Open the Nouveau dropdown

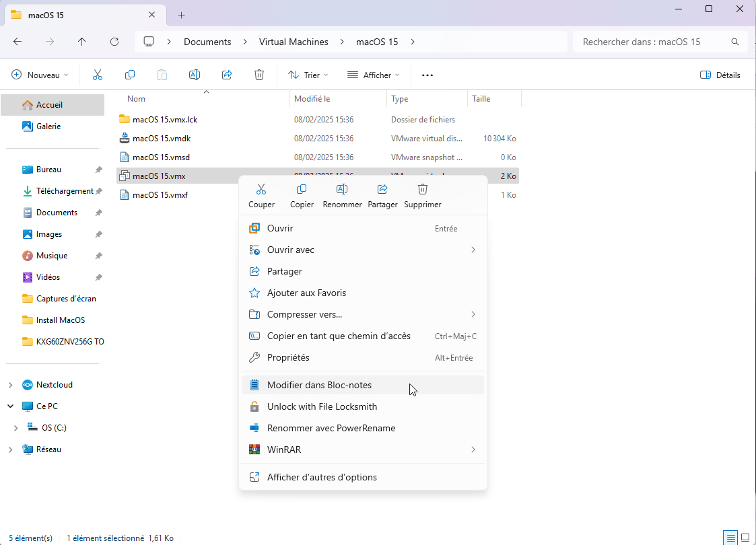tap(40, 75)
